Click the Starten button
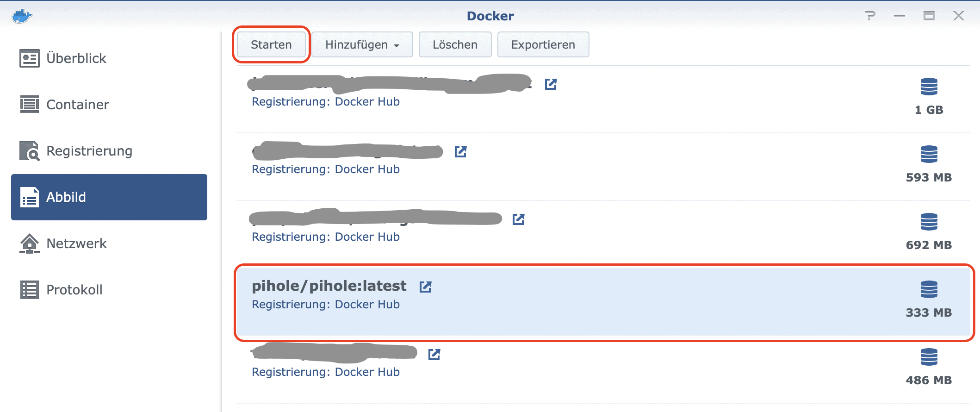980x412 pixels. click(x=271, y=44)
